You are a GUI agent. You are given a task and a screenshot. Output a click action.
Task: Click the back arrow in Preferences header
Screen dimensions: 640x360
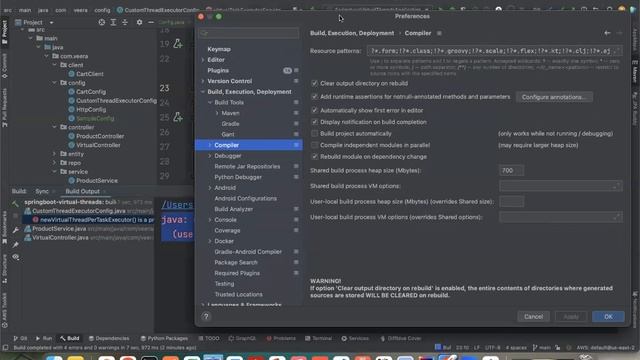pyautogui.click(x=607, y=33)
